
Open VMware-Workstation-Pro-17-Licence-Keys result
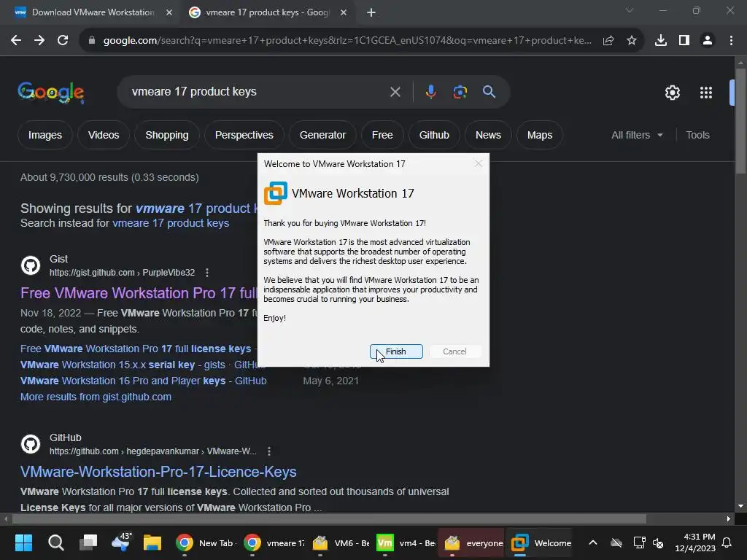click(x=158, y=472)
